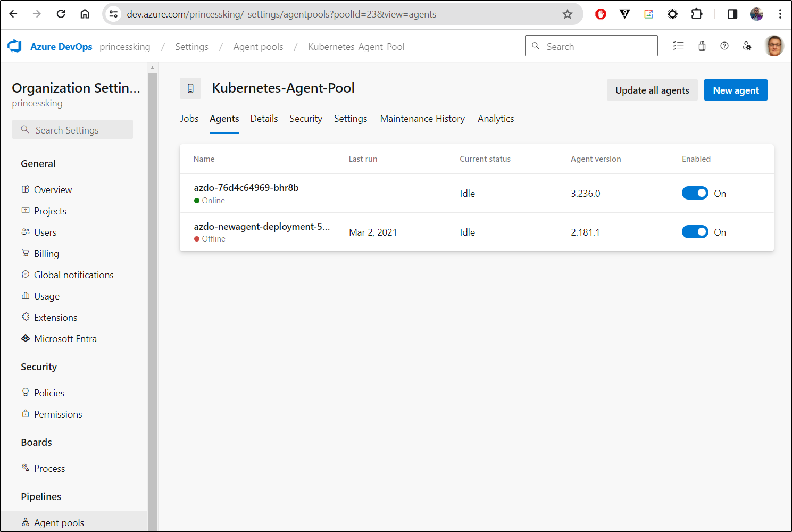The image size is (792, 532).
Task: Go to princessking organization breadcrumb
Action: [125, 47]
